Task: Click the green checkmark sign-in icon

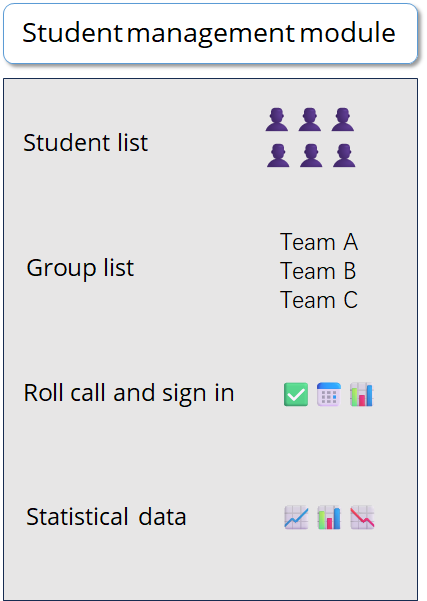Action: [296, 394]
